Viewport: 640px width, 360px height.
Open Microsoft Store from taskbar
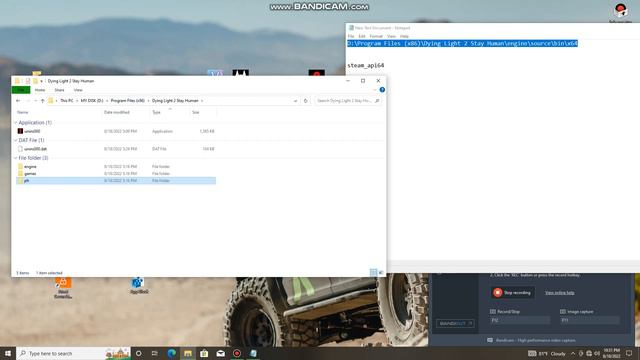tap(204, 353)
